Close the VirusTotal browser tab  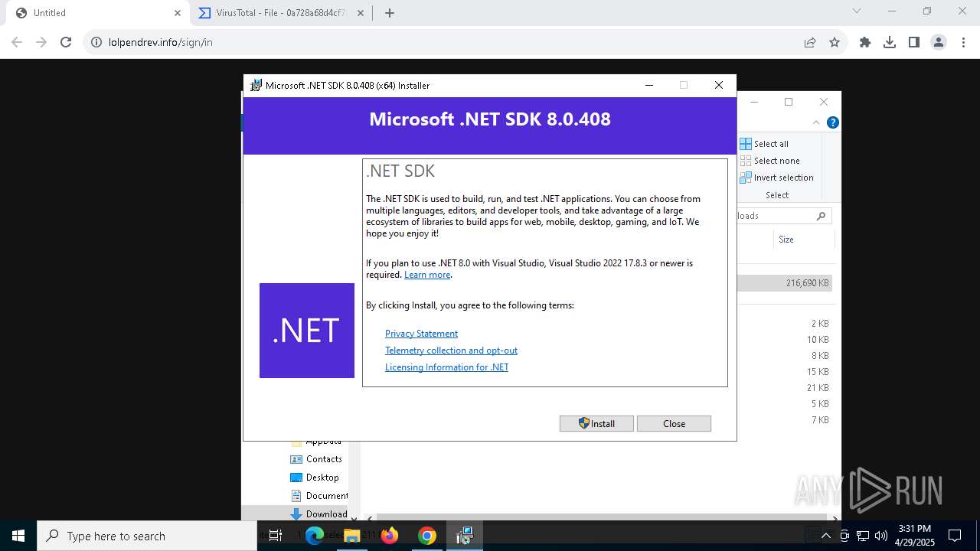[361, 13]
